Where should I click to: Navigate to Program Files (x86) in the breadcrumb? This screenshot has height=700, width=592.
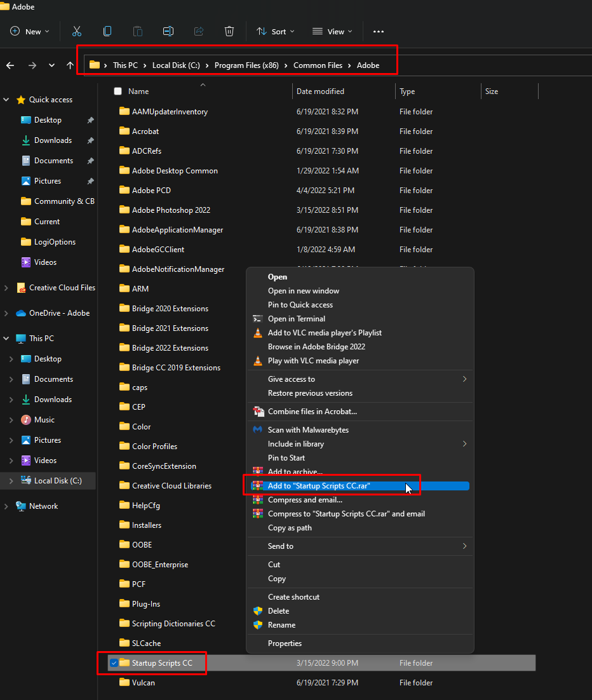click(245, 65)
